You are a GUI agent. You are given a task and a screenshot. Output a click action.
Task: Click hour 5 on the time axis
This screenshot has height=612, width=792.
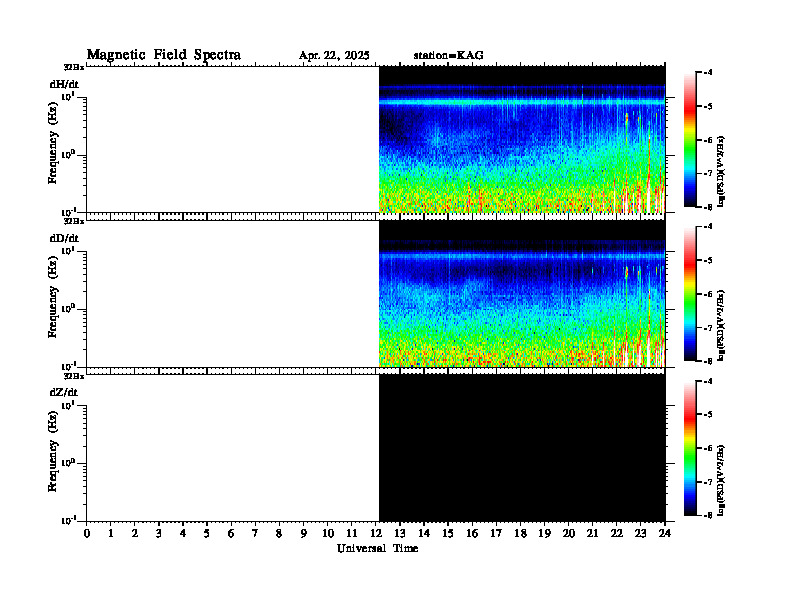click(x=207, y=534)
